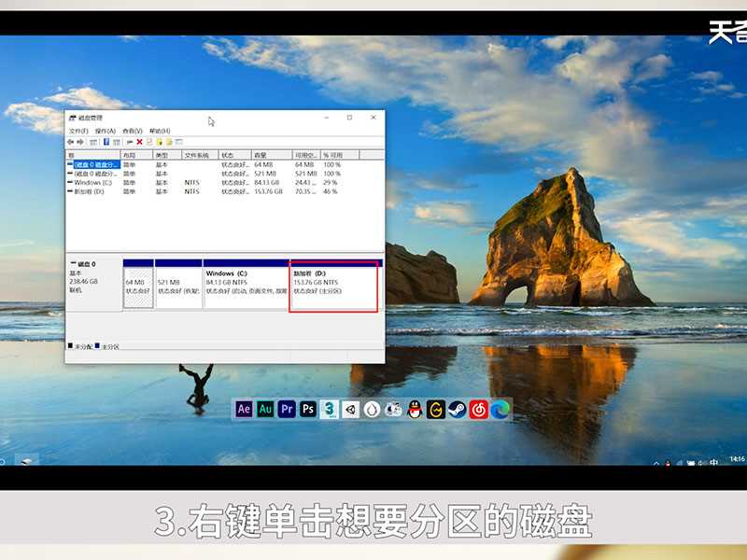Launch Photoshop from the dock
The image size is (747, 560).
[307, 409]
